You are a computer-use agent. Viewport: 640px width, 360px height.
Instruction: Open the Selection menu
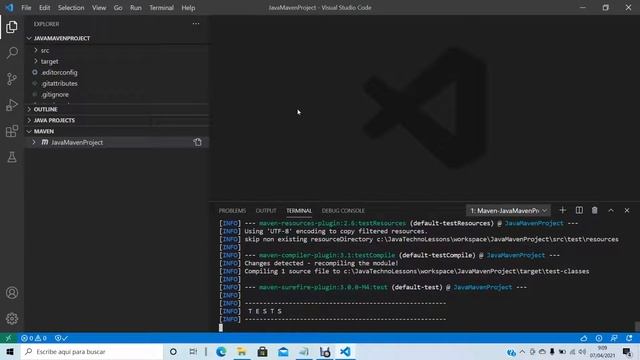click(71, 8)
